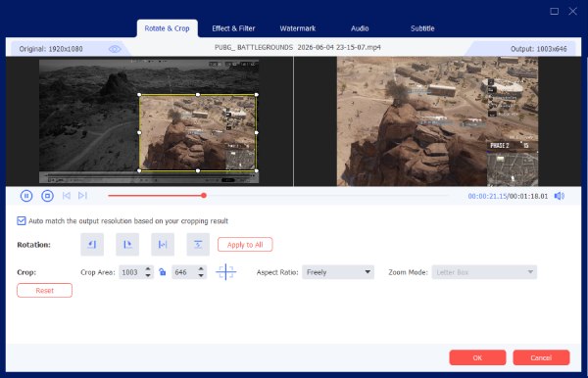The height and width of the screenshot is (378, 588).
Task: Click the Apply to All button
Action: [245, 245]
